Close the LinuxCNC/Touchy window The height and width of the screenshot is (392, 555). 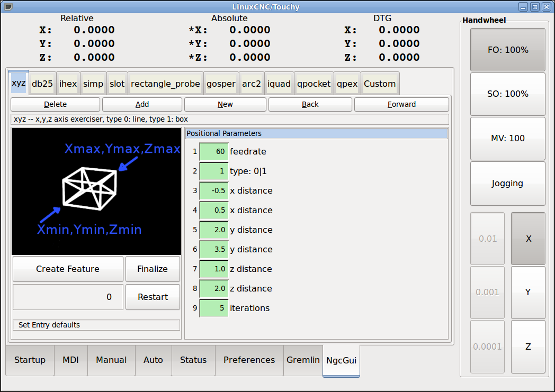click(x=547, y=7)
